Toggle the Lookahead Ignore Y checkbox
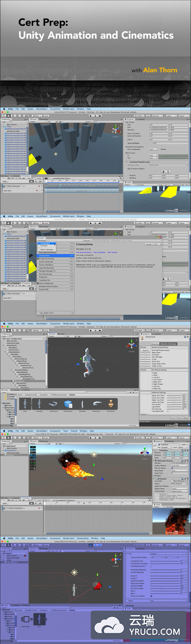Screen dimensions: 191x644 (151, 566)
